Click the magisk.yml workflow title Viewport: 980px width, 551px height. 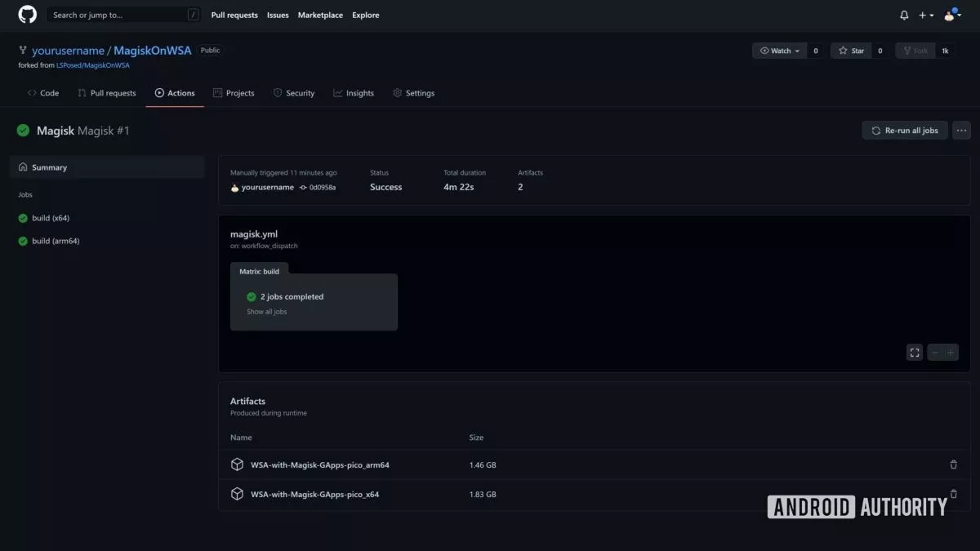click(x=254, y=234)
